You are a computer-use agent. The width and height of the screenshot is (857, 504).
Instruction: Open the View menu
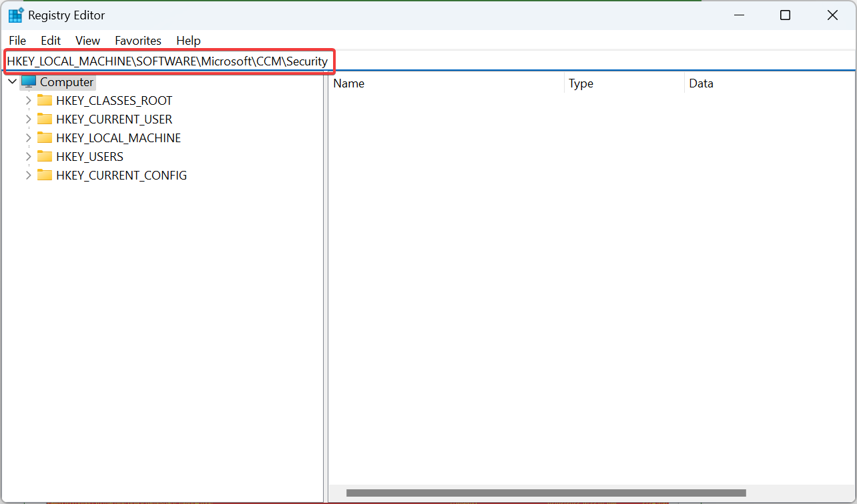click(87, 41)
